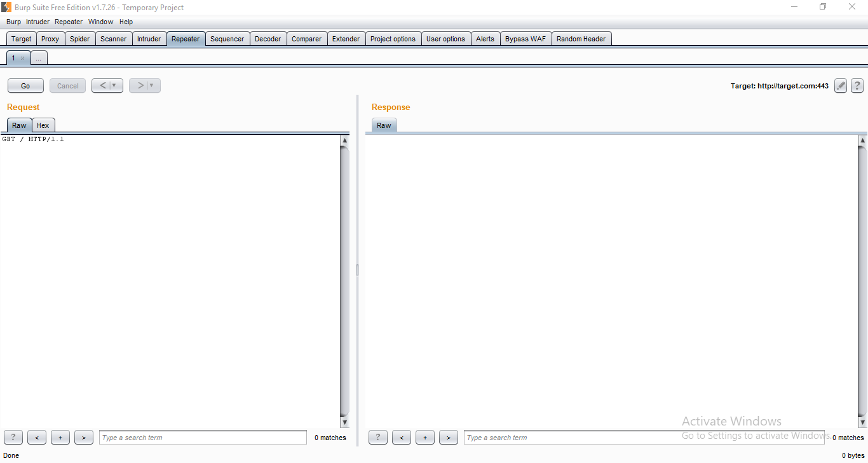Screen dimensions: 868x463
Task: Click request search help question mark button
Action: 13,438
